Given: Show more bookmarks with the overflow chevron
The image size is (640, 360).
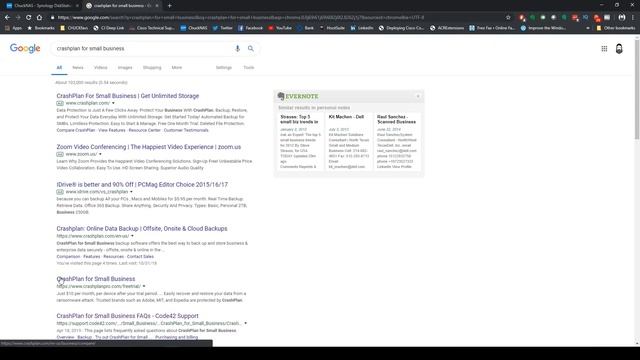Looking at the screenshot, I should pyautogui.click(x=588, y=28).
